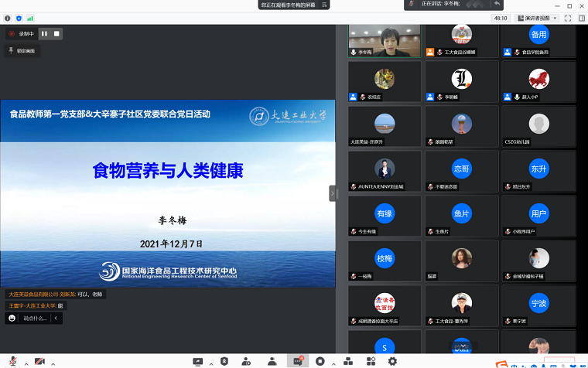Click the 锁定画面 lock screen button
The image size is (588, 368).
(x=22, y=51)
